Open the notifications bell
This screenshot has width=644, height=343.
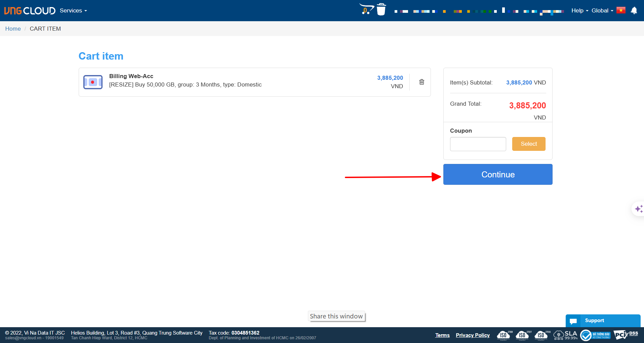coord(634,10)
